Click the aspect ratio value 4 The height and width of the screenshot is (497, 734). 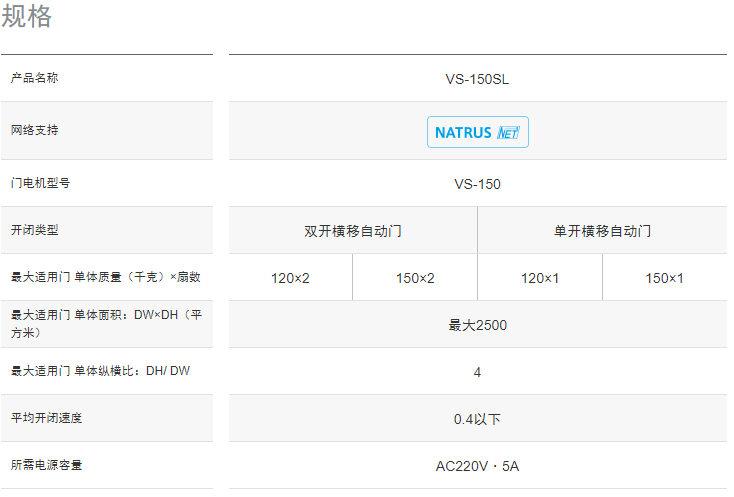coord(477,372)
